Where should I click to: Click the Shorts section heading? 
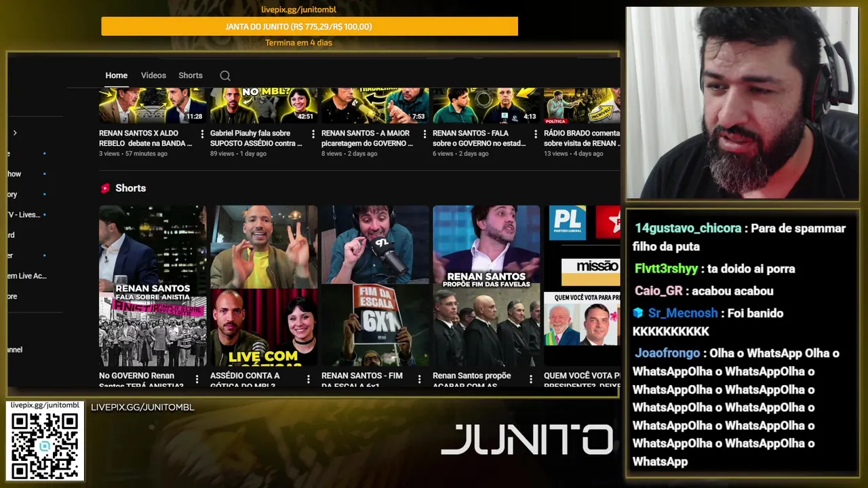point(130,188)
